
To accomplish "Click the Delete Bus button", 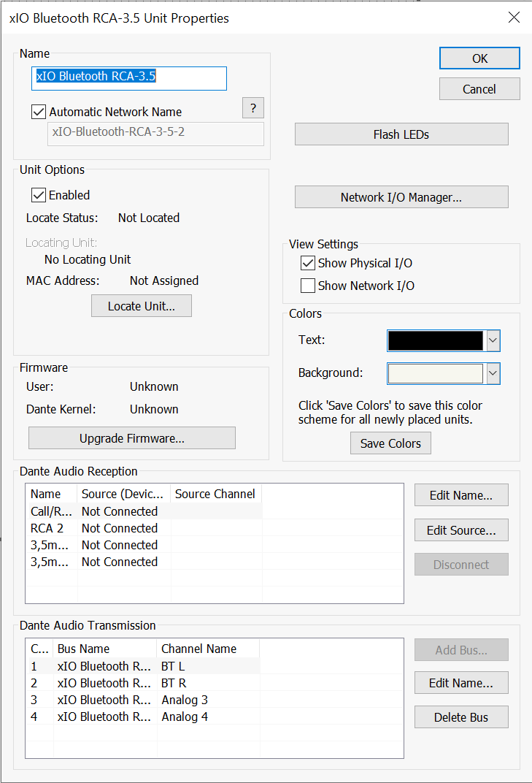I will [x=461, y=717].
